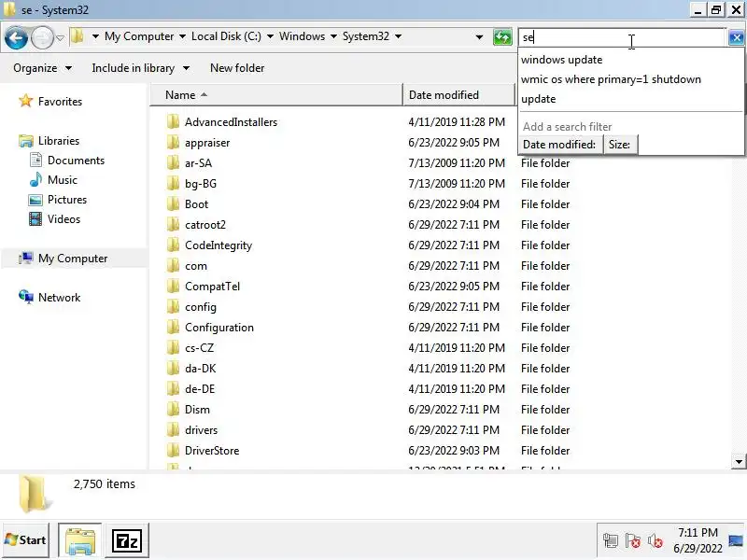Screen dimensions: 747x560
Task: Click the Favorites star icon
Action: tap(26, 101)
